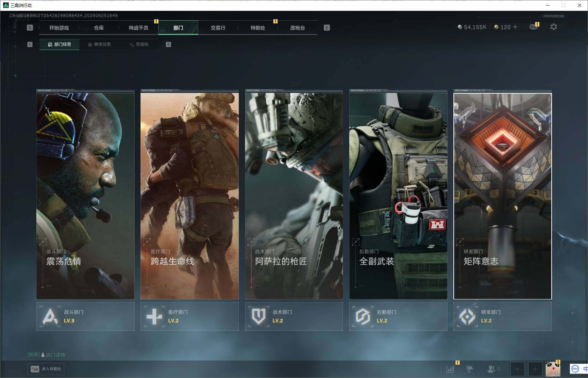Open the bar-chart statistics icon
Viewport: 588px width, 378px height.
pyautogui.click(x=450, y=369)
